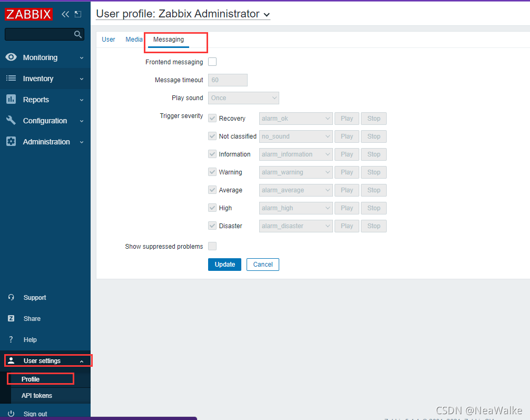Click the Zabbix logo
530x420 pixels.
29,14
